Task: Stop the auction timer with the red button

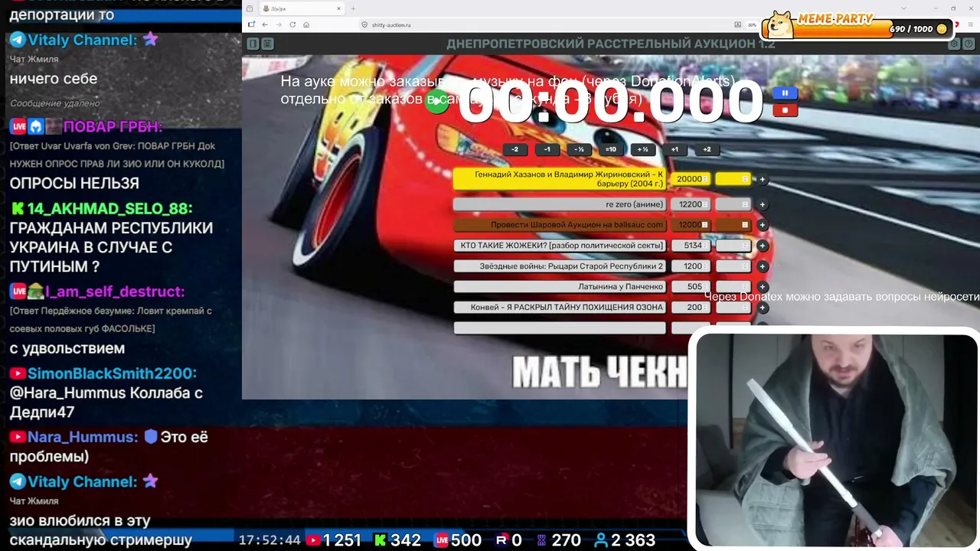Action: tap(785, 110)
